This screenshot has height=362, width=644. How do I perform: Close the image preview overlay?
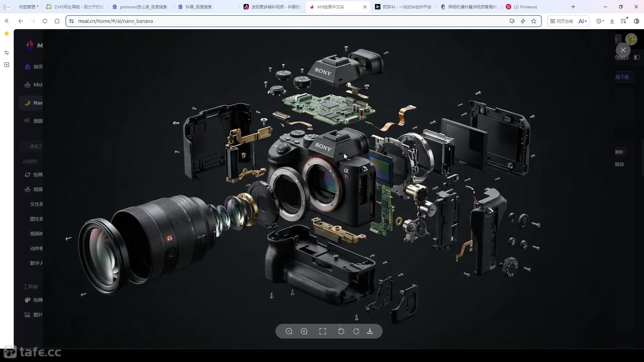623,50
